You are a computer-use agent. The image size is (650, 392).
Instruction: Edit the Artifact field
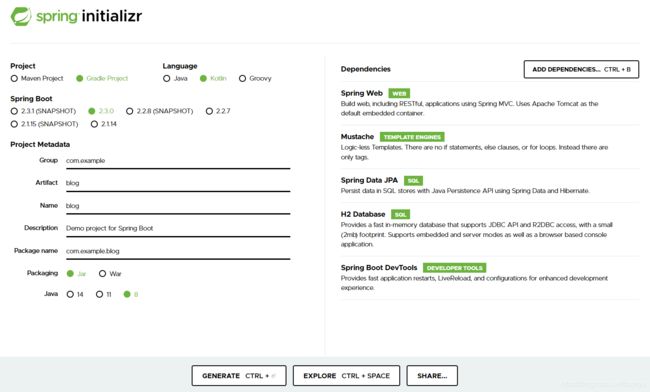click(x=178, y=183)
